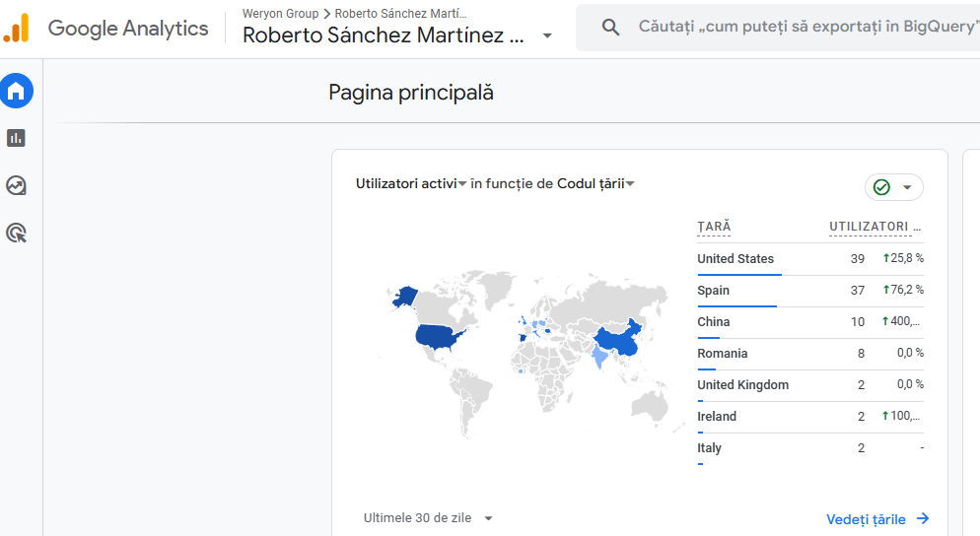This screenshot has width=980, height=536.
Task: Open the property selector dropdown arrow
Action: 547,35
